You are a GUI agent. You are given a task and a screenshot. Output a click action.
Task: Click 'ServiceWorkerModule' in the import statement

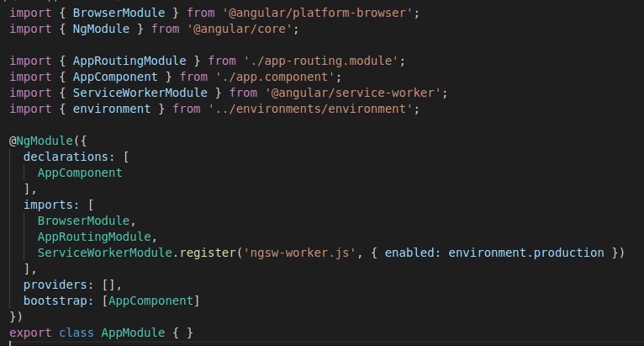pyautogui.click(x=140, y=93)
